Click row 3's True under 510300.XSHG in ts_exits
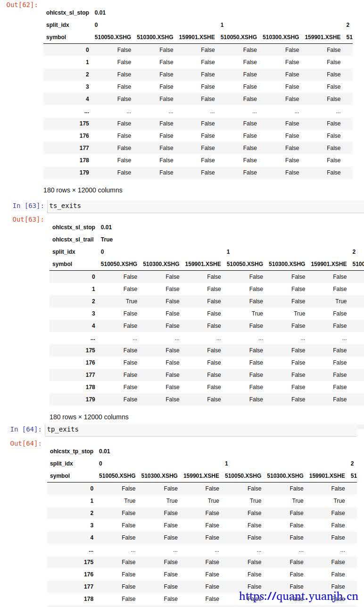The height and width of the screenshot is (607, 364). tap(299, 314)
